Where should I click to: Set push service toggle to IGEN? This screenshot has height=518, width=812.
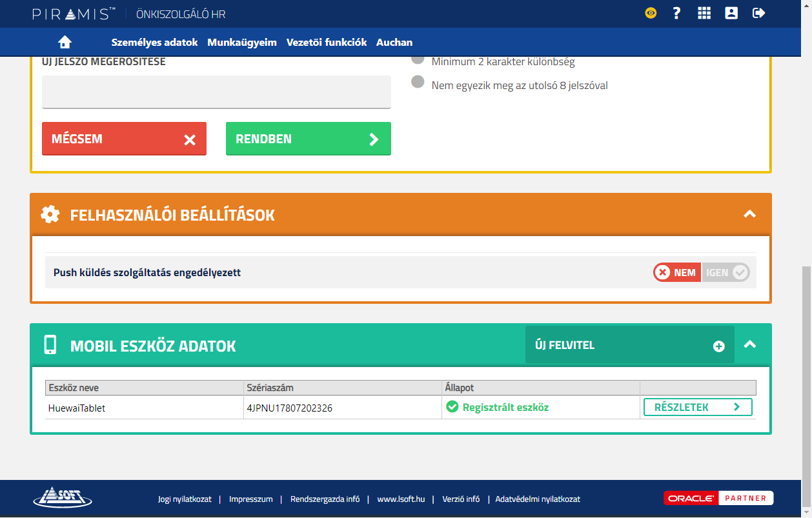click(x=726, y=273)
